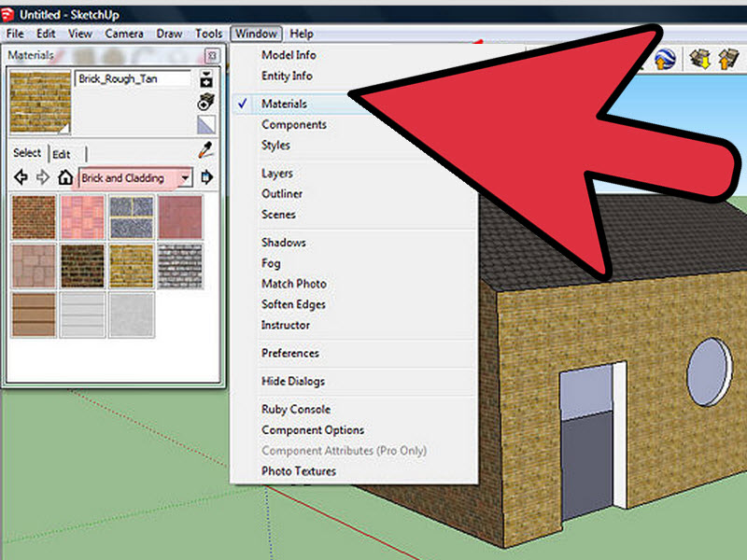Viewport: 747px width, 560px height.
Task: Enable Shadows from the Window menu
Action: (283, 242)
